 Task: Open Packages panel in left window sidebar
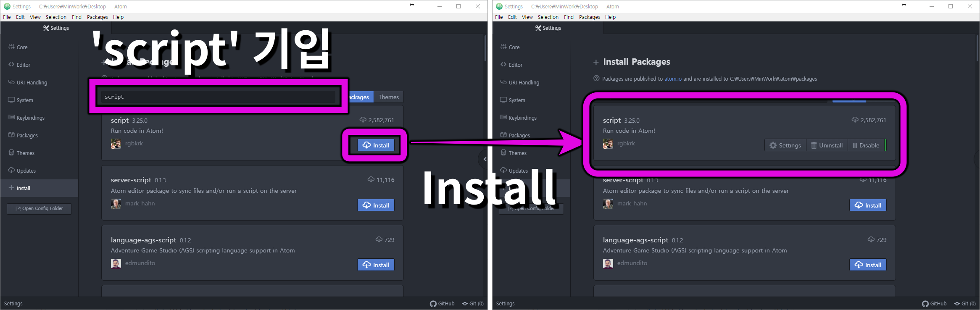23,135
